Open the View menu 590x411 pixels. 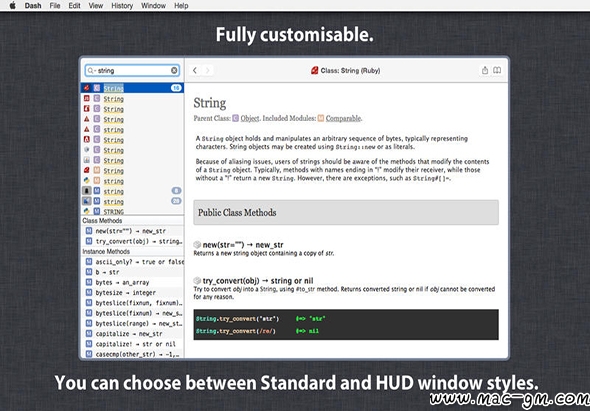96,6
